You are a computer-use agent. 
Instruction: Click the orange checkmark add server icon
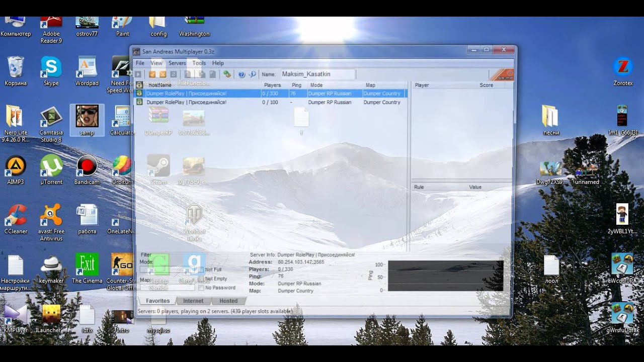point(152,74)
